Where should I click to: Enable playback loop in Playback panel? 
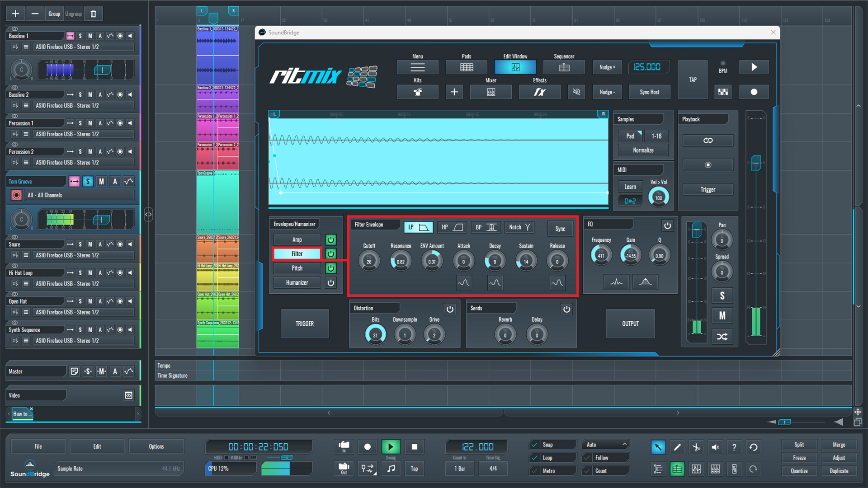coord(708,141)
